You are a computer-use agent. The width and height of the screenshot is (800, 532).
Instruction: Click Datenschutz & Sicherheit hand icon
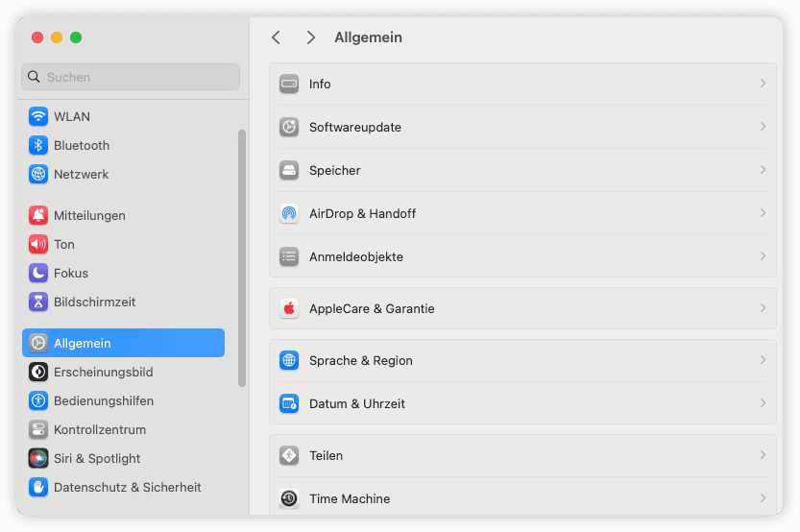pos(38,488)
